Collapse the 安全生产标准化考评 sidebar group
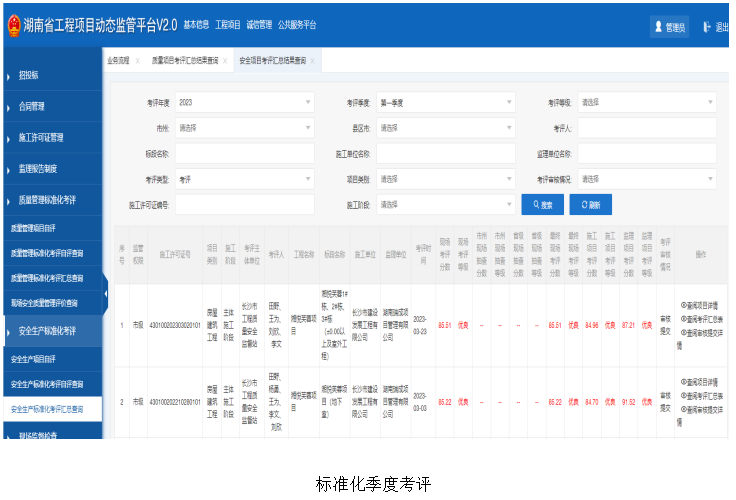This screenshot has height=500, width=736. point(53,331)
